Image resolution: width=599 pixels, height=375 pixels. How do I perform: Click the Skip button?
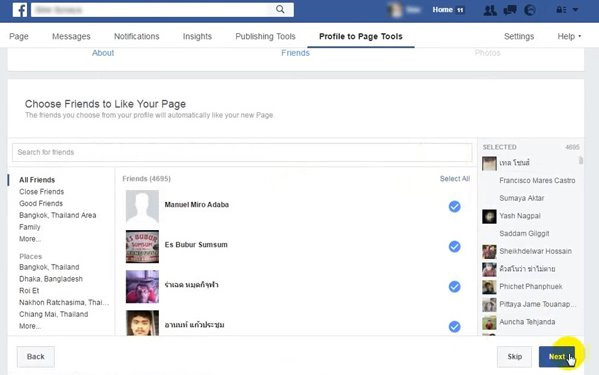(x=514, y=357)
